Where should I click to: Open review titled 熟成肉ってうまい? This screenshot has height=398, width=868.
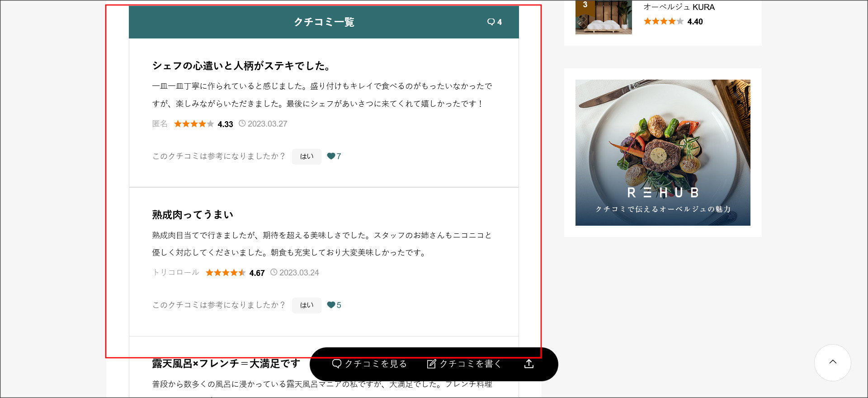tap(193, 215)
